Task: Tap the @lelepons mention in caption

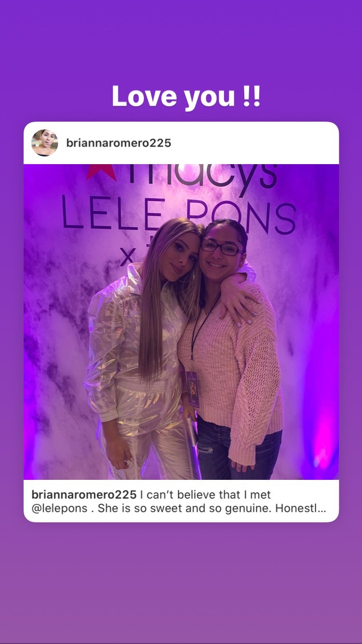Action: 60,509
